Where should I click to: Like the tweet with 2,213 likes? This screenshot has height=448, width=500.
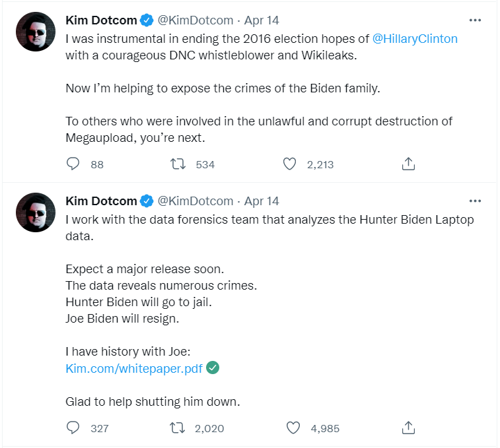[x=289, y=164]
